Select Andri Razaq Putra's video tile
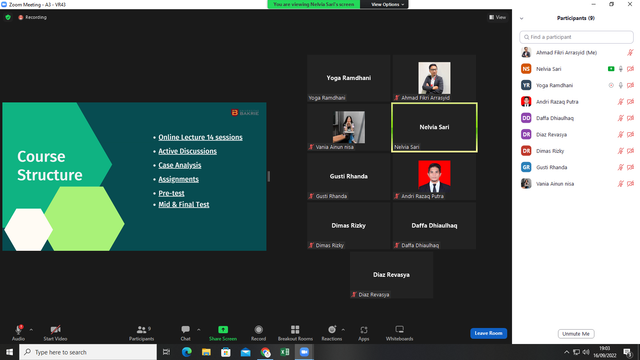The width and height of the screenshot is (640, 360). click(434, 176)
